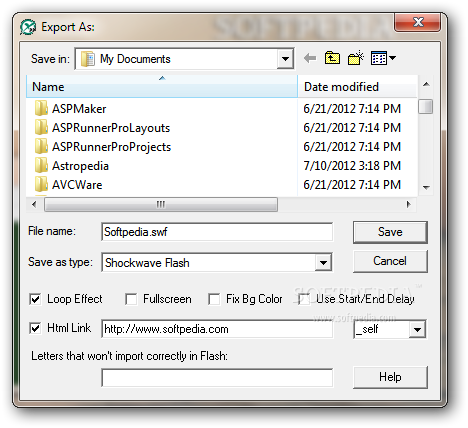The image size is (468, 428).
Task: Click the vertical scrollbar thumb
Action: tap(426, 107)
